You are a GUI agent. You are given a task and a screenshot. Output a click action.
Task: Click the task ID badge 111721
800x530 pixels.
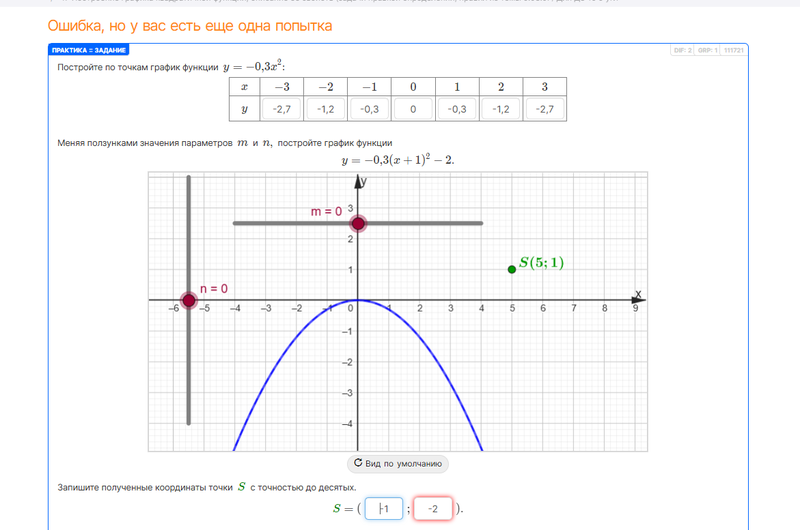[x=734, y=50]
